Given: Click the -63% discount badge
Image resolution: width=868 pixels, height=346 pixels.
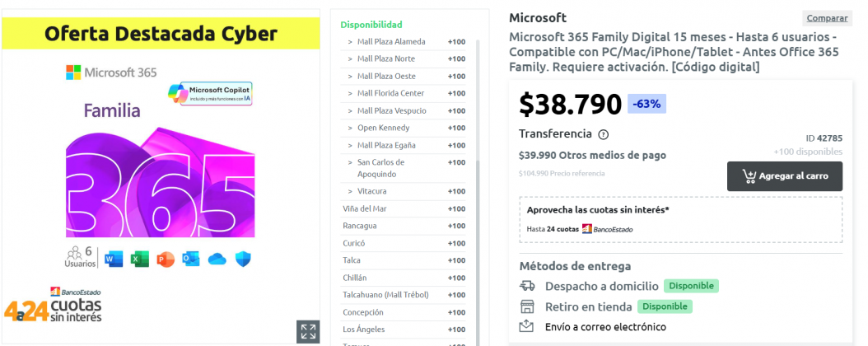Looking at the screenshot, I should (x=646, y=104).
